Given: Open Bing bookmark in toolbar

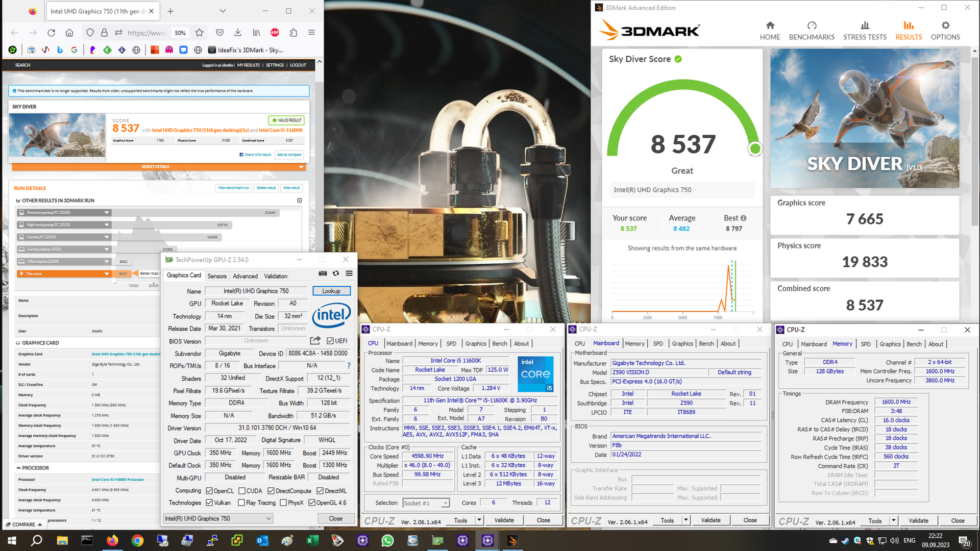Looking at the screenshot, I should click(60, 50).
